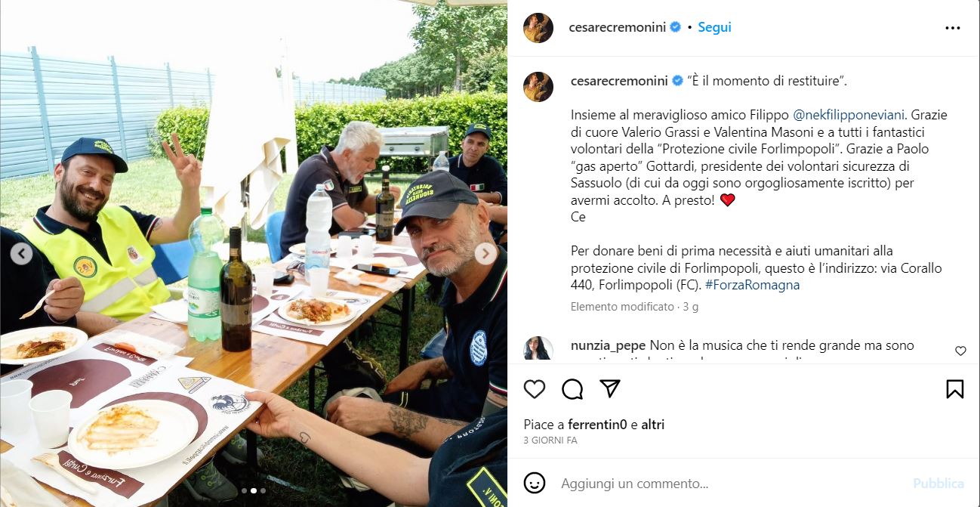Go to previous photo with left arrow
The image size is (980, 507).
point(21,254)
